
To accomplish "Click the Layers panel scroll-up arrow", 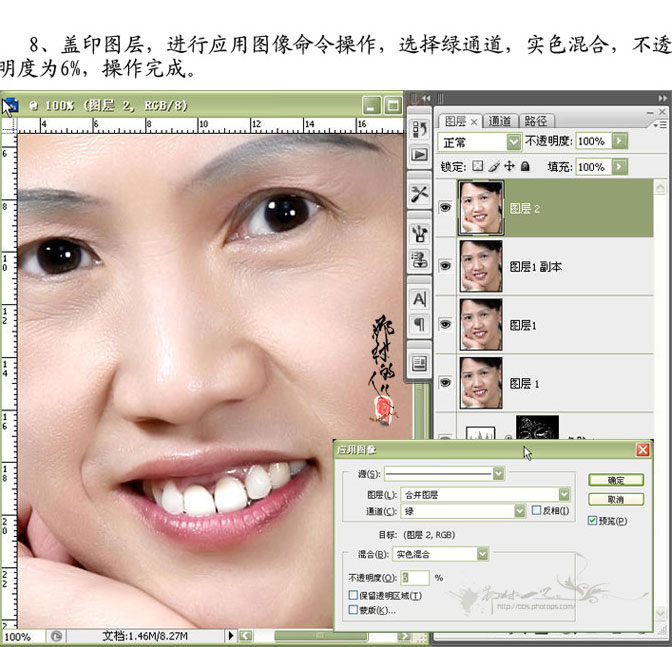I will click(x=660, y=187).
